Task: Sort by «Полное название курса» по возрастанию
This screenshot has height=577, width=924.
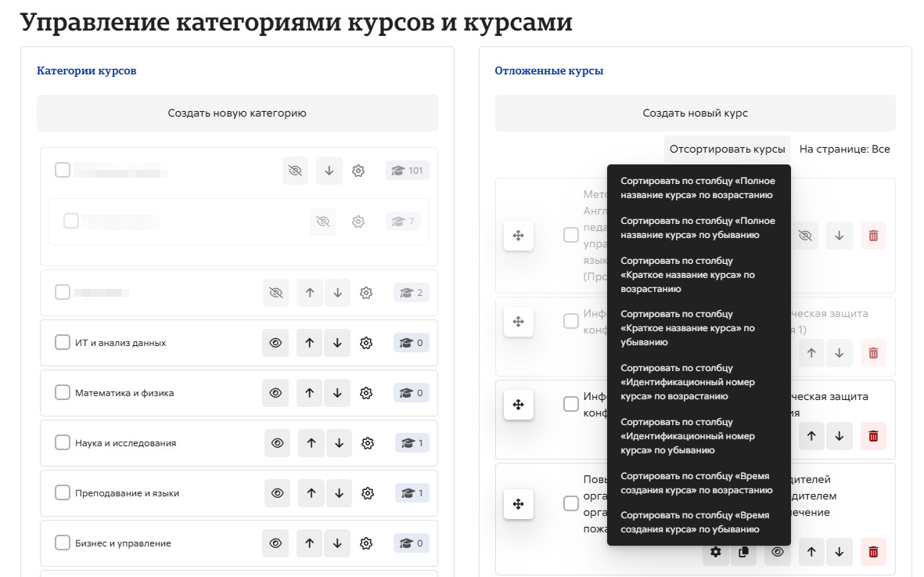Action: [x=699, y=188]
